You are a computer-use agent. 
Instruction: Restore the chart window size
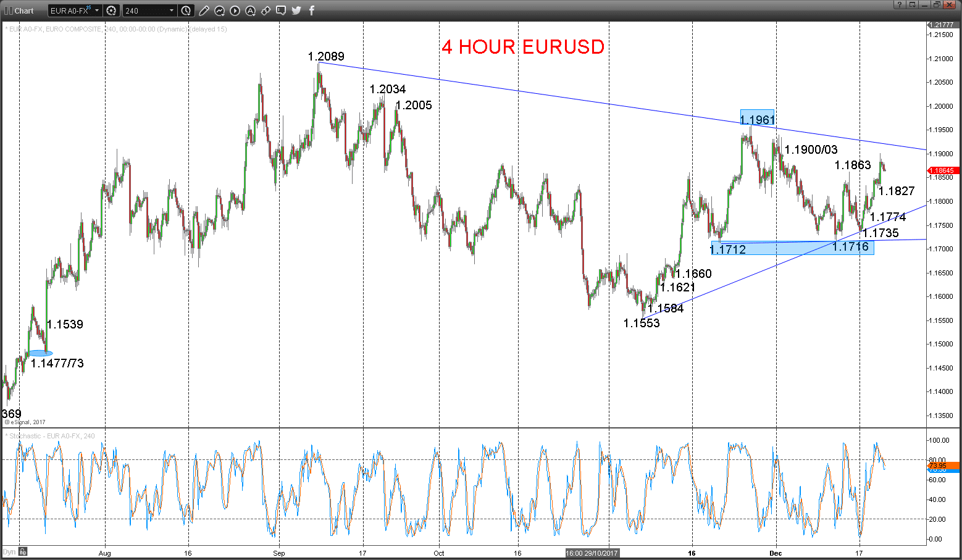click(937, 4)
